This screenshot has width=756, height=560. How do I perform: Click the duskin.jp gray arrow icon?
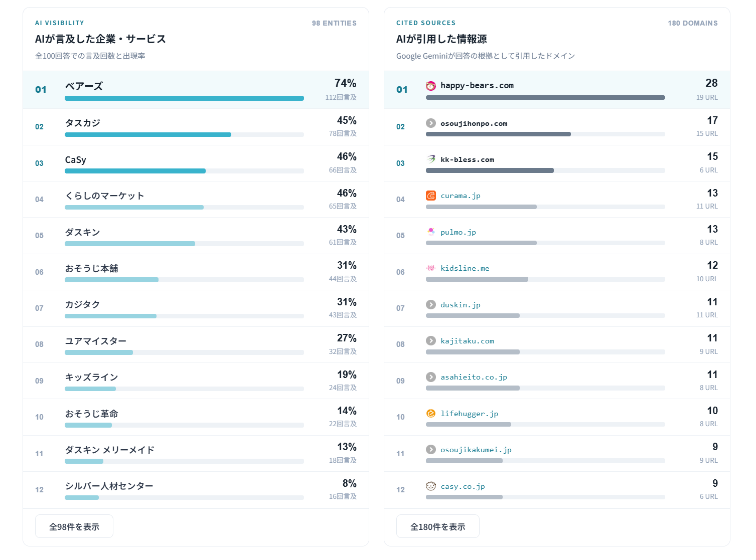430,304
